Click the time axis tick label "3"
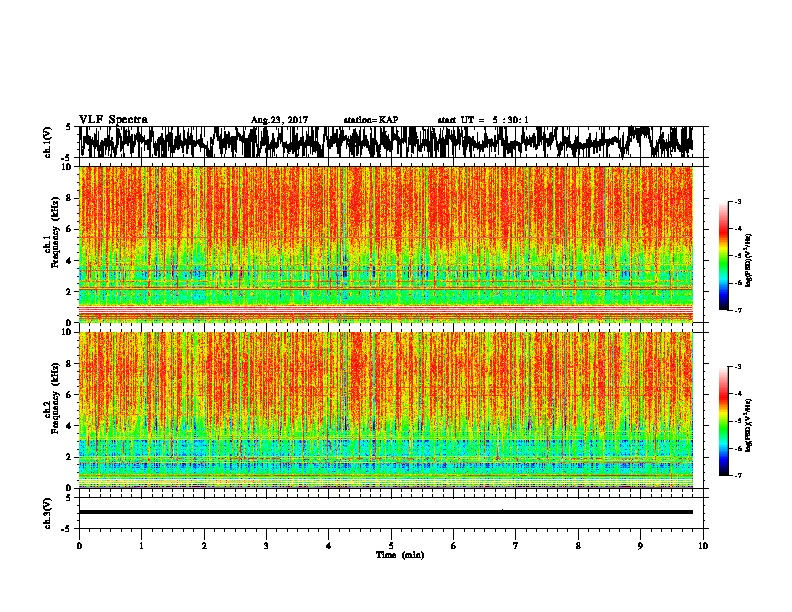This screenshot has width=792, height=612. point(266,545)
